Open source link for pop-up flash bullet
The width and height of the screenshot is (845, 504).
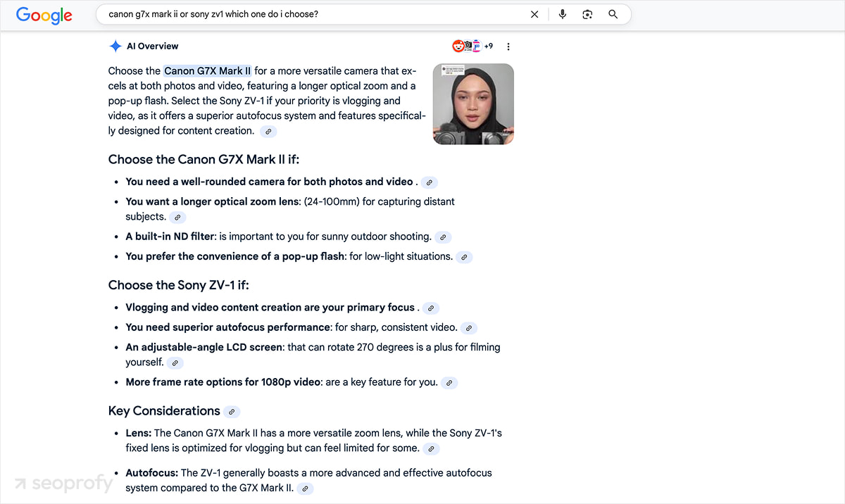[464, 258]
